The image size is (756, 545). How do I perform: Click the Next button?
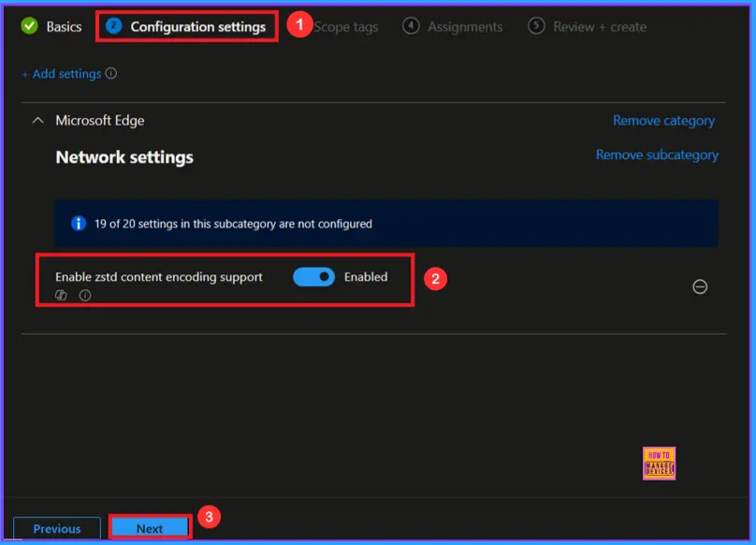tap(150, 528)
